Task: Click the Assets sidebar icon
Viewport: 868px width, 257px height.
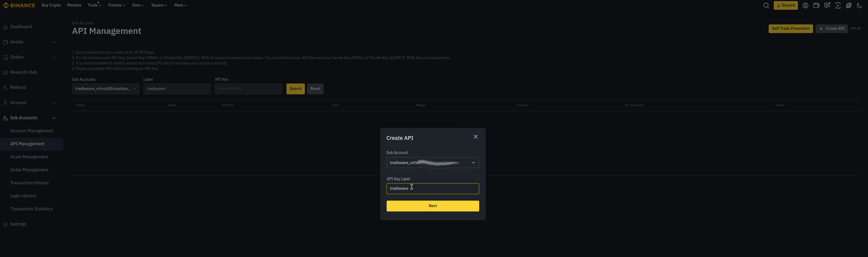Action: pyautogui.click(x=5, y=42)
